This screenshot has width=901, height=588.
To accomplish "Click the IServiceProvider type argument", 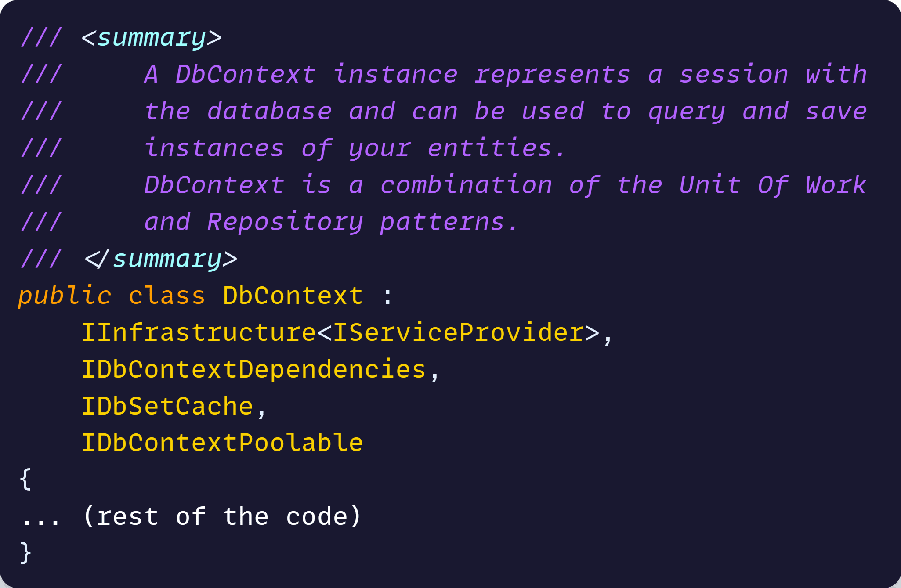I will coord(458,332).
